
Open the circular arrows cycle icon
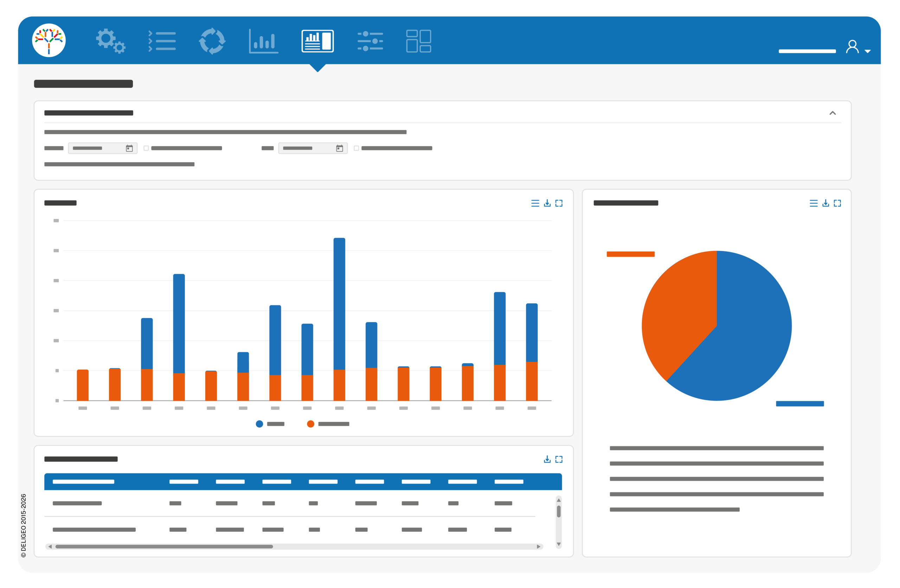point(212,41)
